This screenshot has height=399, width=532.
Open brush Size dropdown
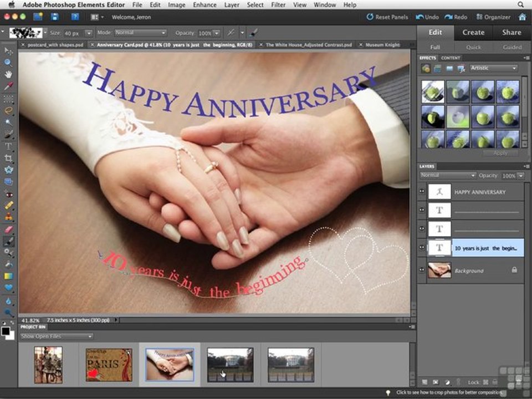coord(89,33)
